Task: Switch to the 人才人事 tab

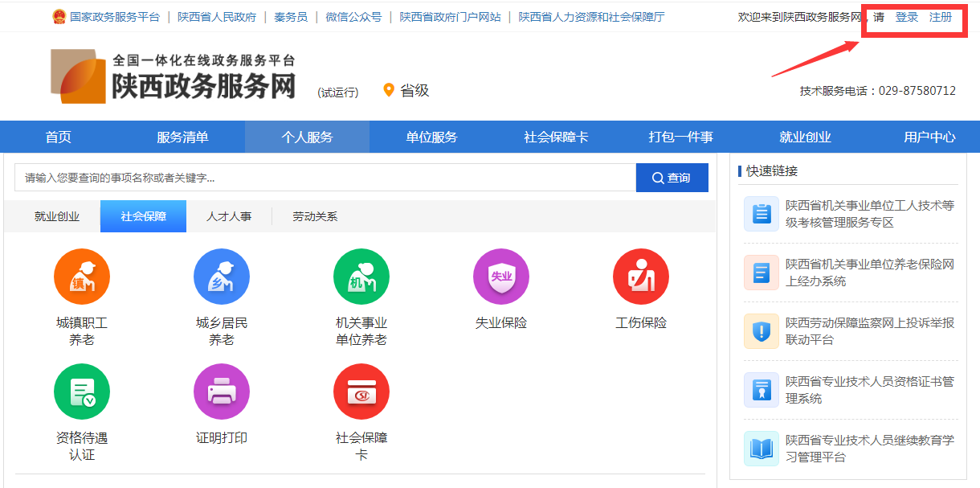Action: (228, 215)
